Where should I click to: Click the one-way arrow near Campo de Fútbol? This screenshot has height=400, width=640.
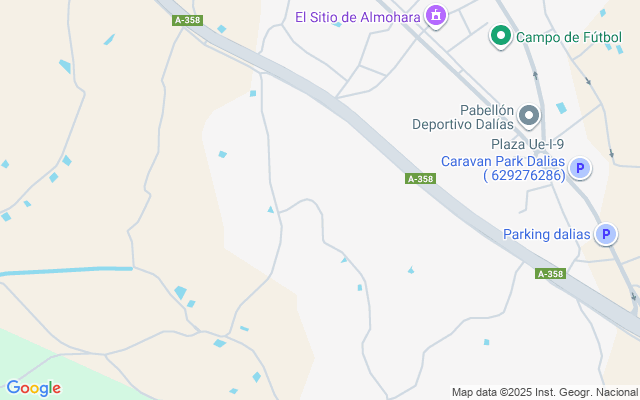[535, 75]
